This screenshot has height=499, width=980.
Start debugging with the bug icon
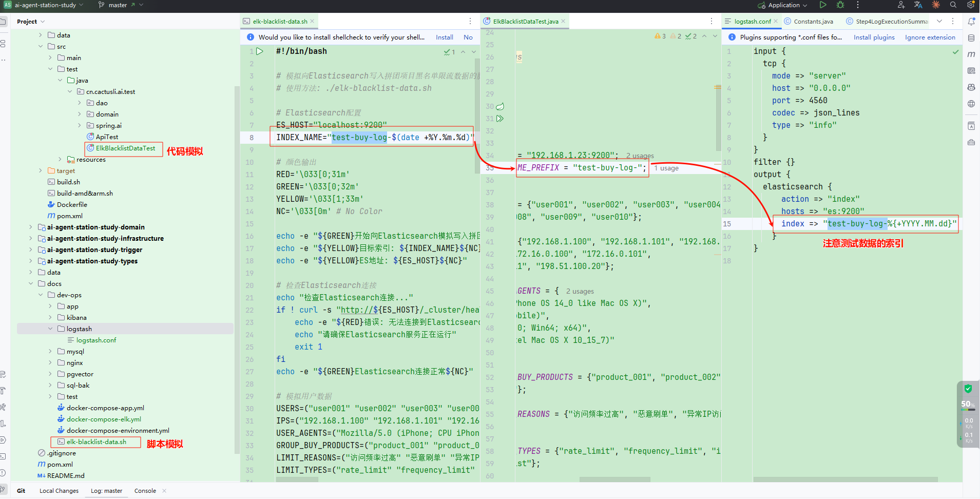pos(840,5)
